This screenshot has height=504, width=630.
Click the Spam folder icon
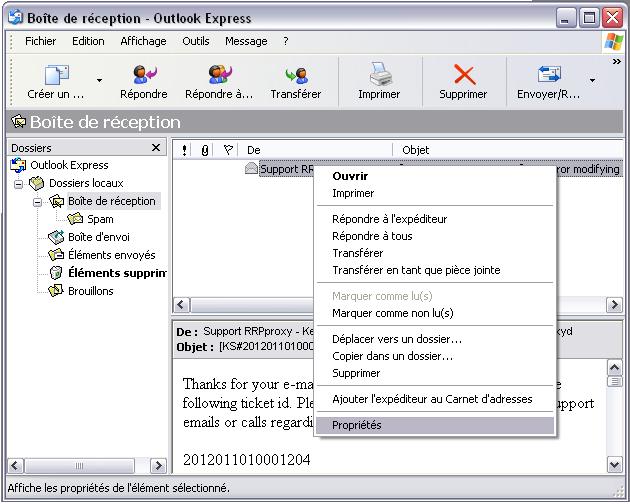tap(75, 219)
